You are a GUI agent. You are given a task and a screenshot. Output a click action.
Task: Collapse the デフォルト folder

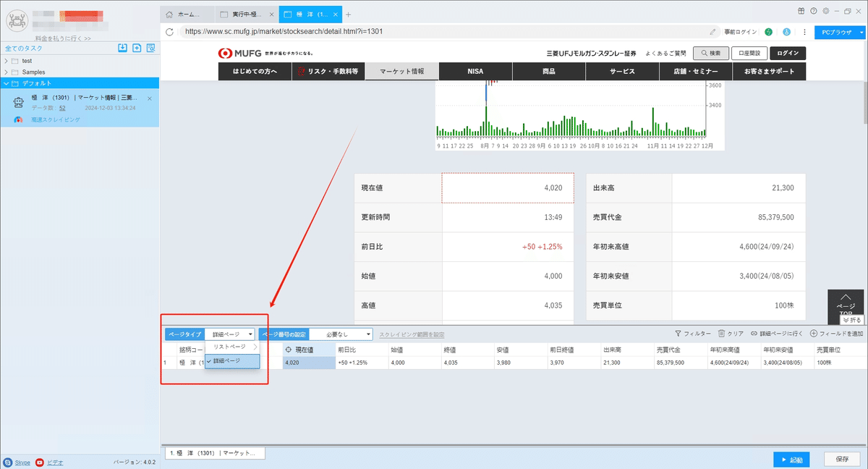[x=7, y=83]
